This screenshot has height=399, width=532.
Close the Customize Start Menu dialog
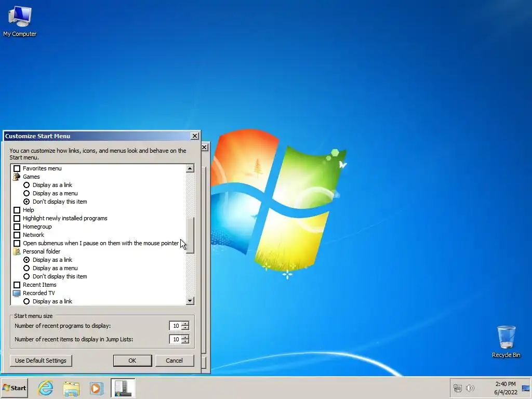click(195, 136)
